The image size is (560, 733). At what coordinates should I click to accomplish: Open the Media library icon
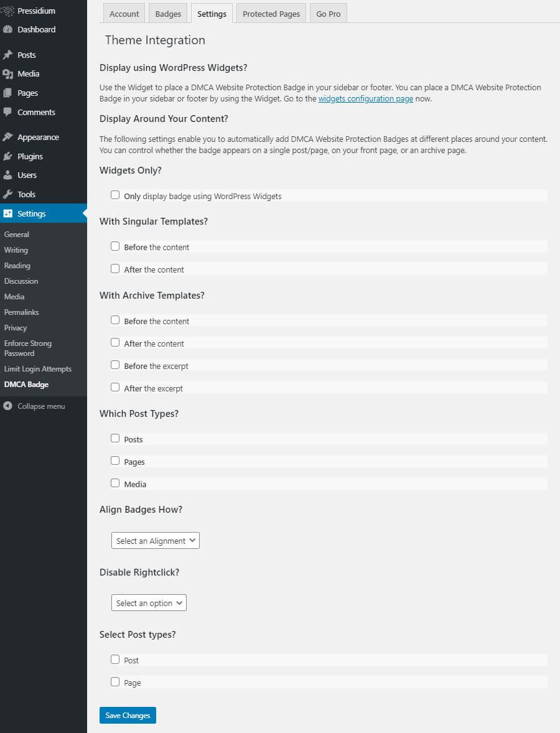click(x=7, y=74)
